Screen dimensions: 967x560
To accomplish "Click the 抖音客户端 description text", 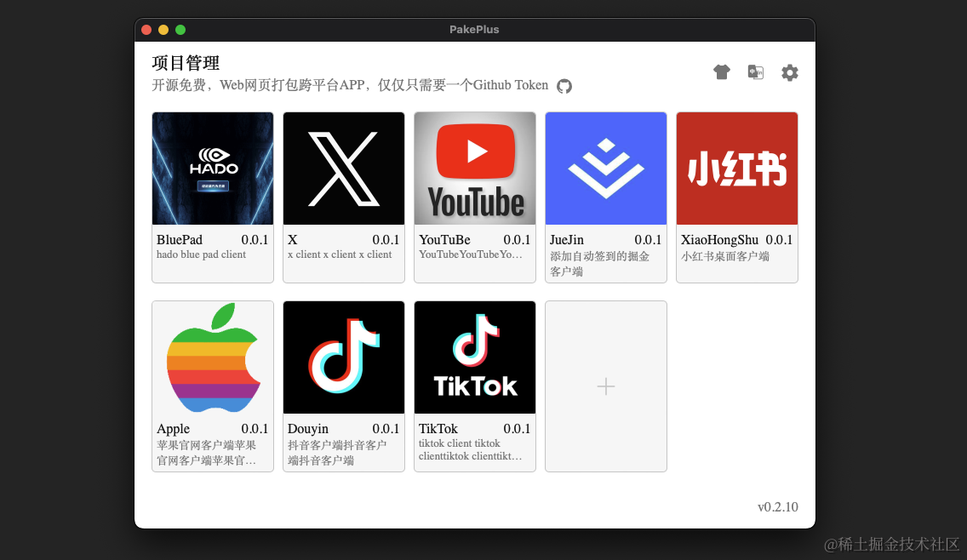I will coord(337,452).
